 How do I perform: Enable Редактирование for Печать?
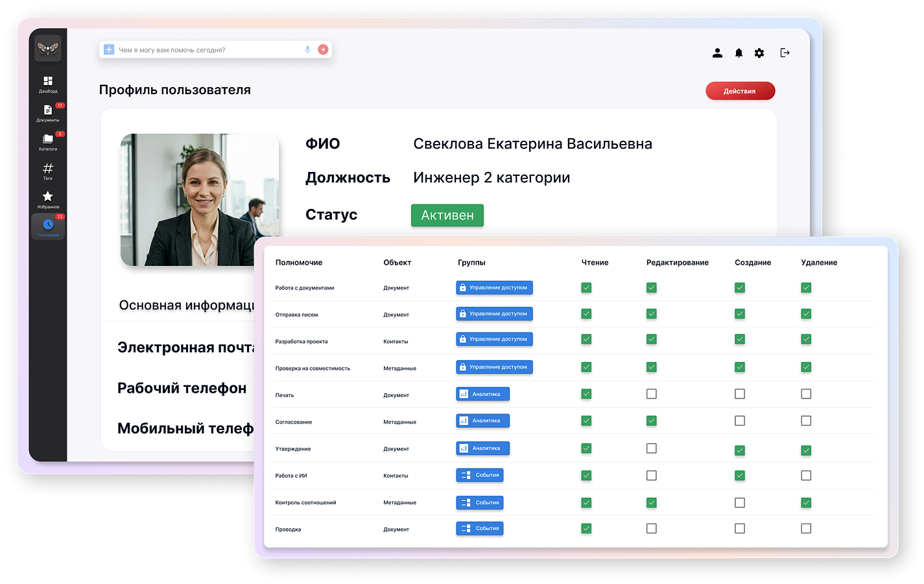click(652, 394)
